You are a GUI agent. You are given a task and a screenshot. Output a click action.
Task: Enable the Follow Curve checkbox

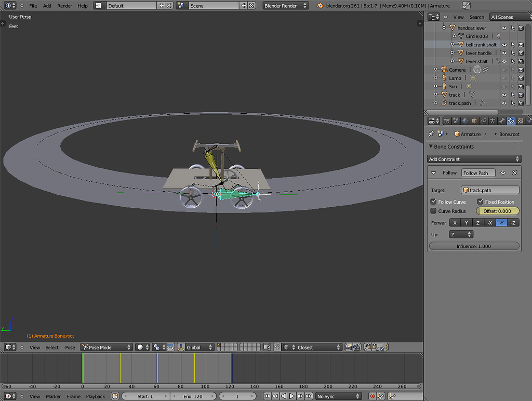coord(433,202)
